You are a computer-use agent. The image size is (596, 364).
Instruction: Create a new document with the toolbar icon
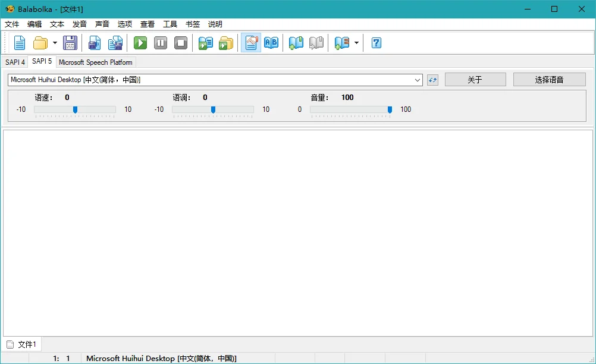tap(20, 43)
